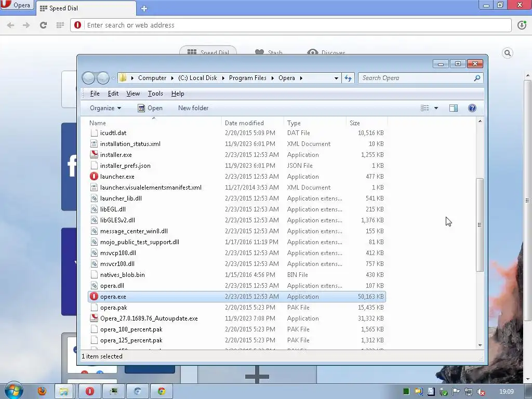Click New folder button
532x399 pixels.
coord(193,108)
